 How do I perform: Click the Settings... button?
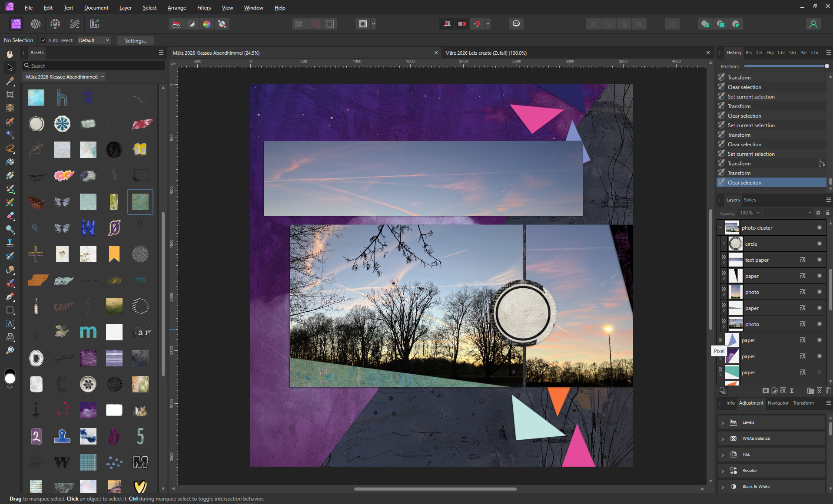tap(136, 40)
